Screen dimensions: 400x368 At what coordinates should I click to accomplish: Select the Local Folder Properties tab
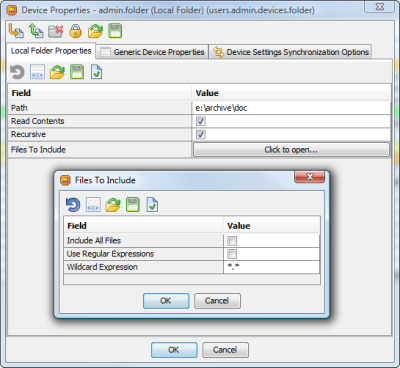coord(51,51)
